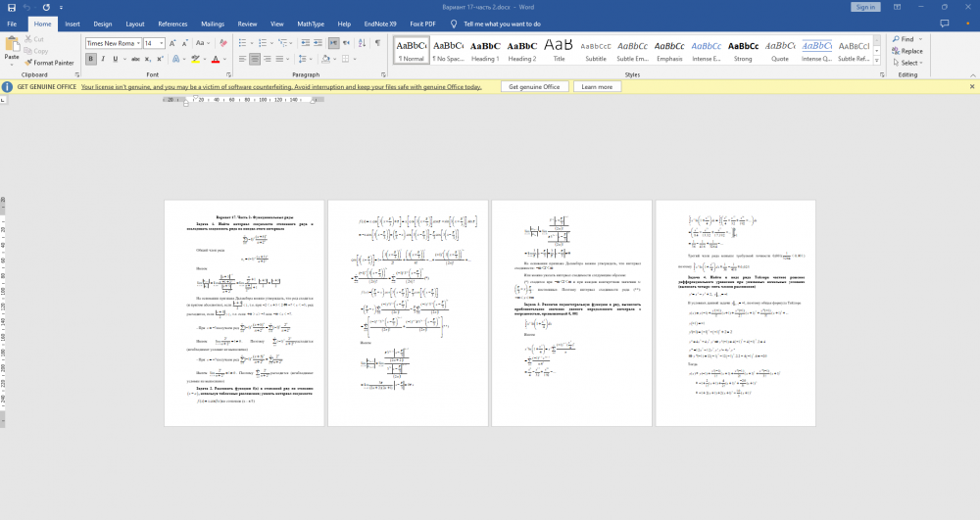The height and width of the screenshot is (520, 980).
Task: Click the Sort A-Z icon
Action: coord(363,43)
